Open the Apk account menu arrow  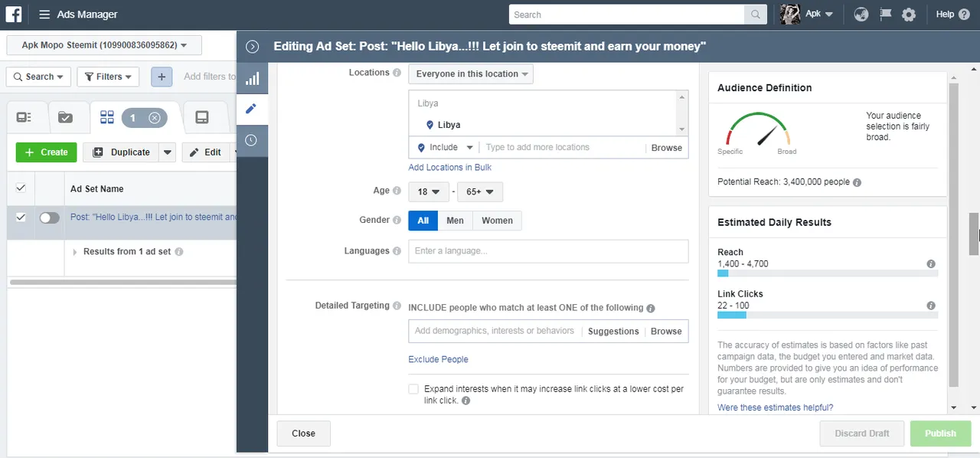(829, 15)
